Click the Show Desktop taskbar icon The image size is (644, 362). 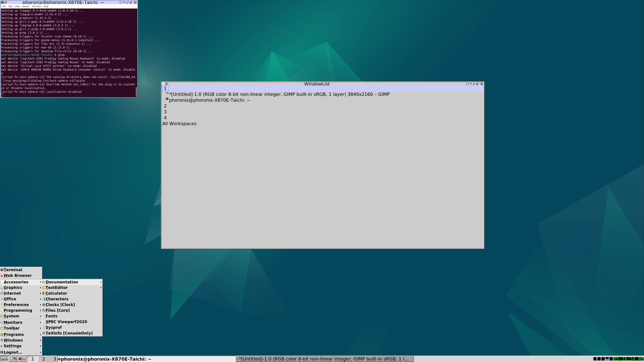coord(11,359)
